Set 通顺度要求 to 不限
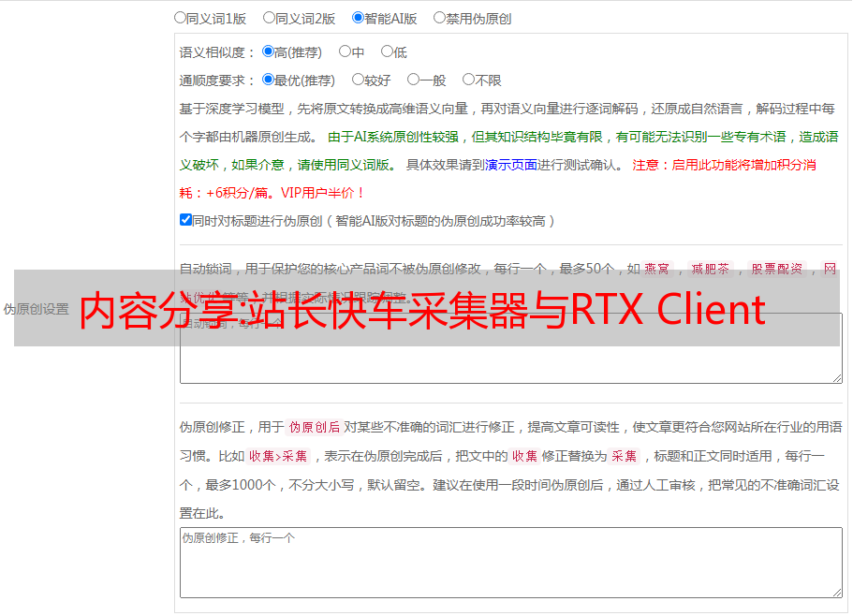This screenshot has width=853, height=616. (x=468, y=80)
